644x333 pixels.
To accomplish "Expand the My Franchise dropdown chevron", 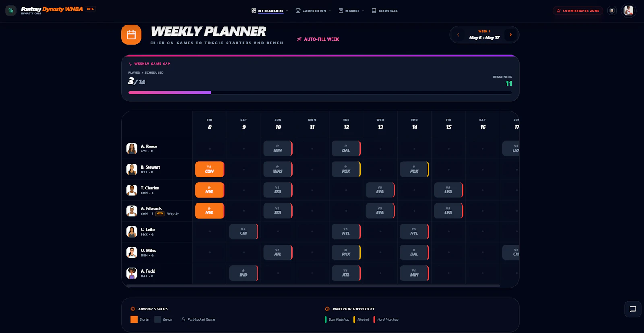I will [287, 11].
